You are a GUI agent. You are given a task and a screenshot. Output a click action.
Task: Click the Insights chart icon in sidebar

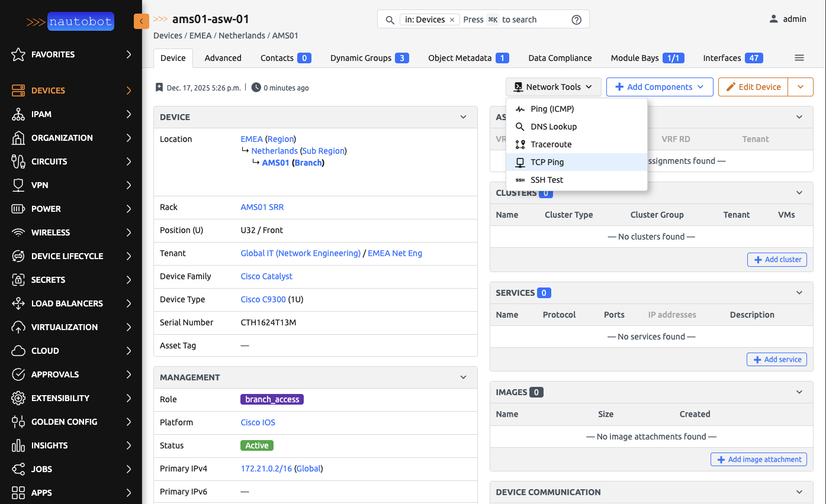coord(18,445)
